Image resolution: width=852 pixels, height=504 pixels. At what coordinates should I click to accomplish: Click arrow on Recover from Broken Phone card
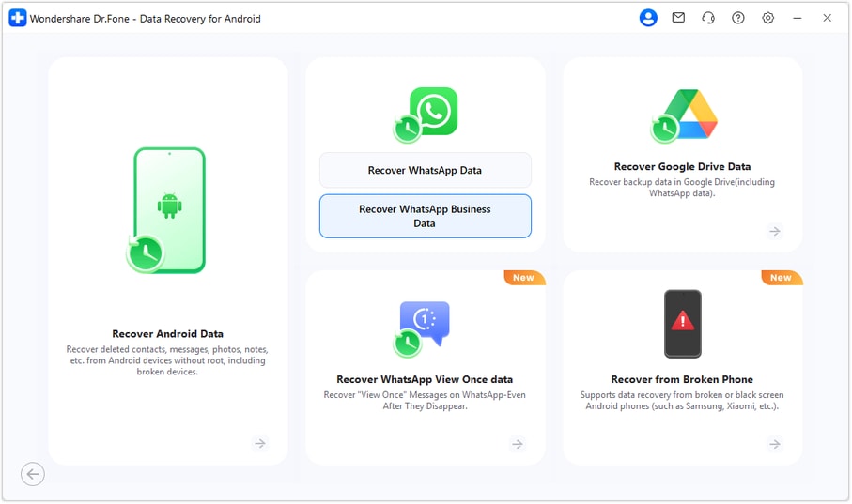pos(775,444)
